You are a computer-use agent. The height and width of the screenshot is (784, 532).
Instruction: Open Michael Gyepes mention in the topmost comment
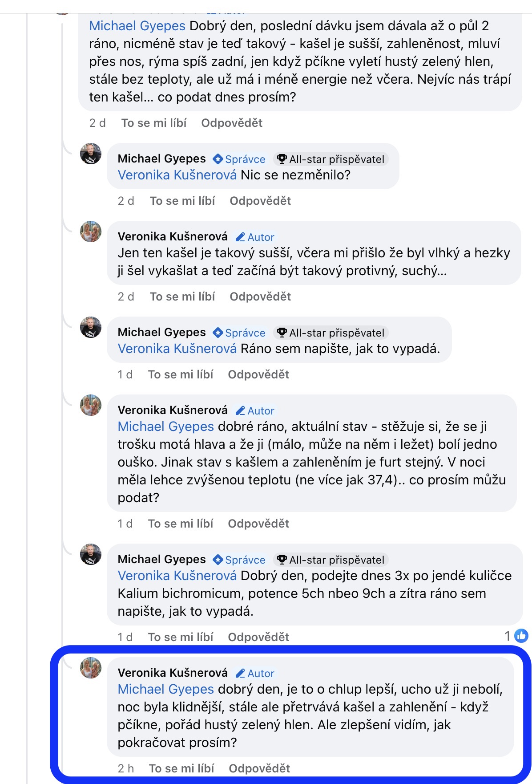point(137,26)
